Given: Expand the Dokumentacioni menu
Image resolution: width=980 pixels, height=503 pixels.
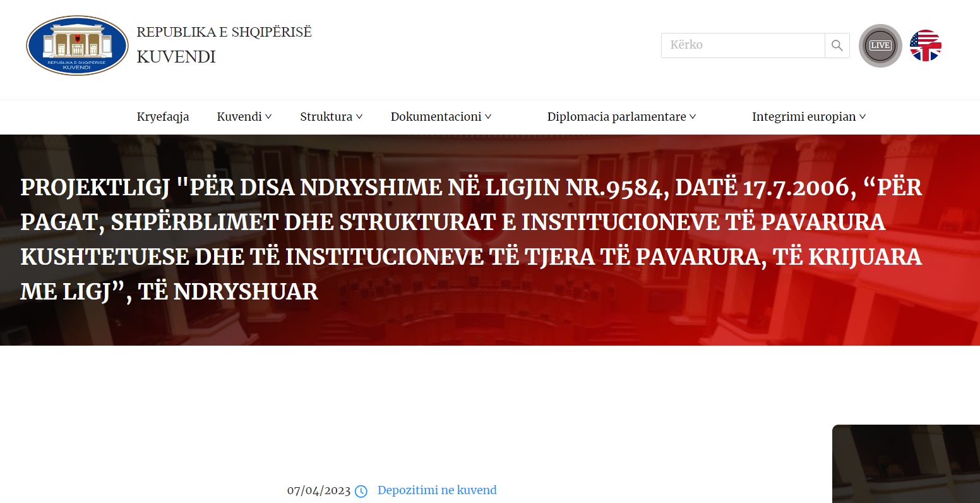Looking at the screenshot, I should click(x=441, y=117).
